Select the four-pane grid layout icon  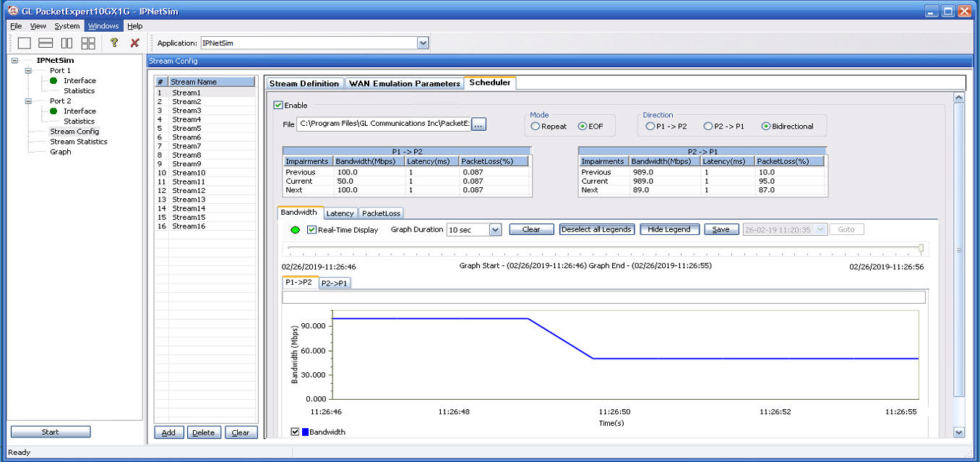pos(88,43)
